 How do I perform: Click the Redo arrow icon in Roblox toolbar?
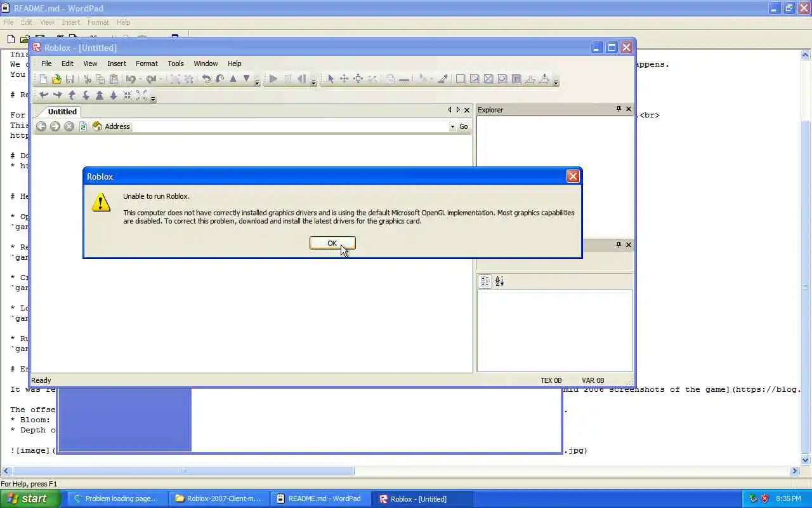pos(151,79)
